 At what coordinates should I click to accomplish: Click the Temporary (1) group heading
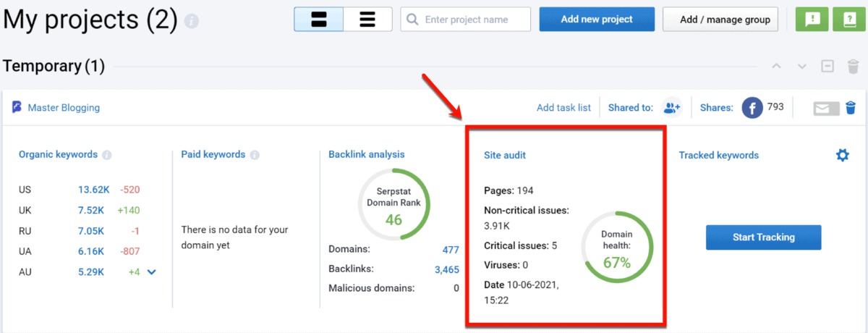pyautogui.click(x=54, y=67)
